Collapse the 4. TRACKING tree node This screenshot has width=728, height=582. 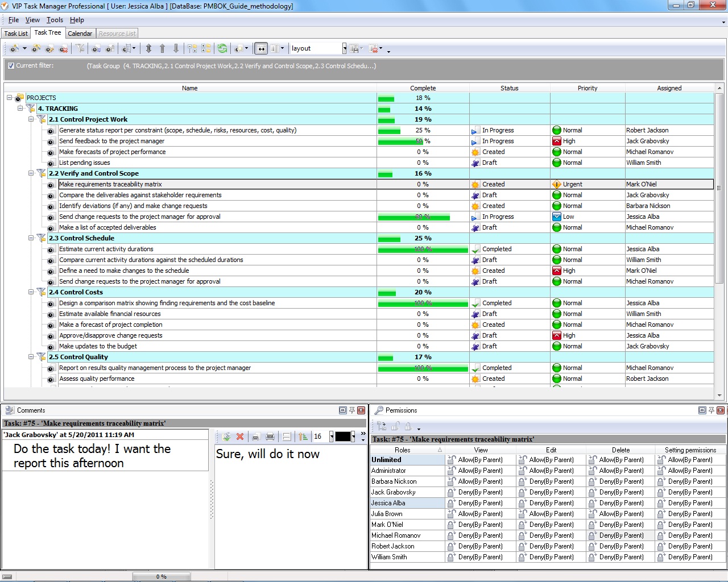(20, 109)
